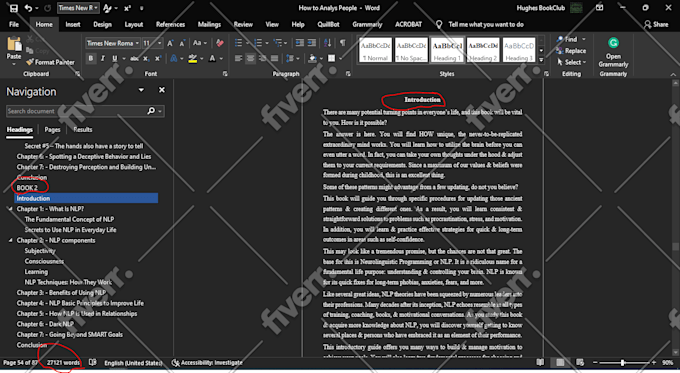Open the Find dropdown arrow
The image size is (680, 373).
click(x=584, y=39)
